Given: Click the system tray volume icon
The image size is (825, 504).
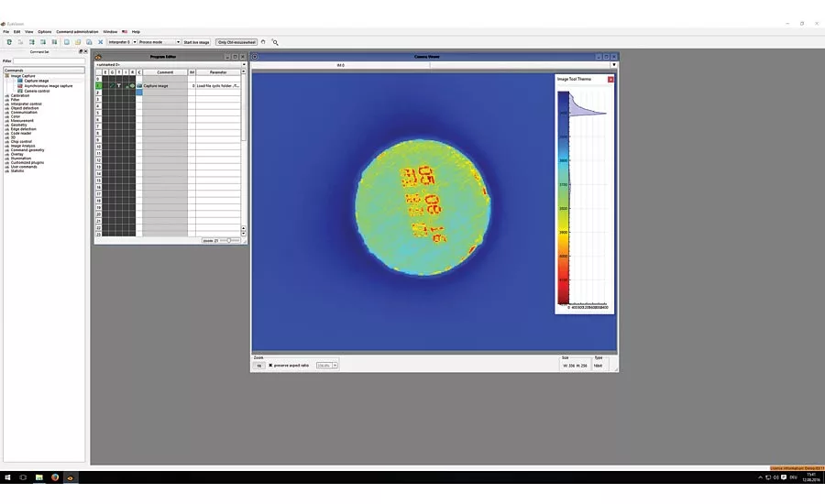Looking at the screenshot, I should click(x=776, y=477).
